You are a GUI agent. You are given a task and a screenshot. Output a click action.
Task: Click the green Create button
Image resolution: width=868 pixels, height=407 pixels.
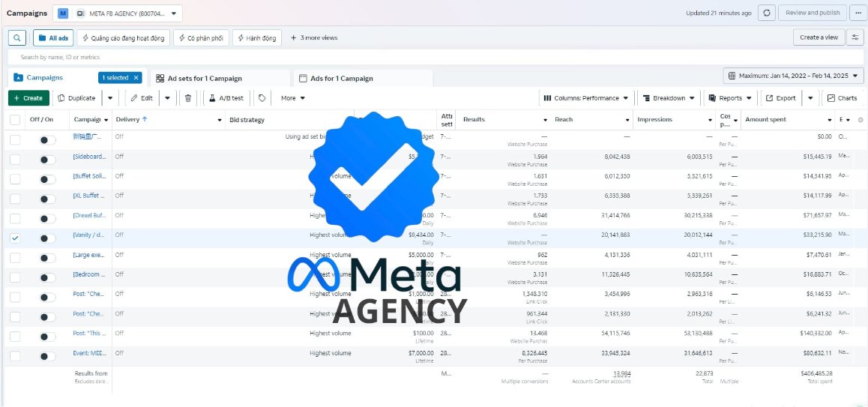tap(28, 98)
